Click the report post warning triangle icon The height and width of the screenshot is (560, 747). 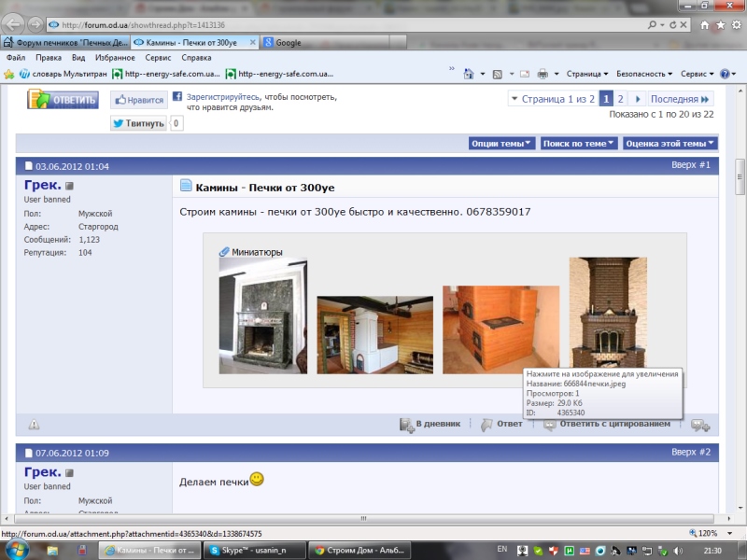click(x=34, y=425)
